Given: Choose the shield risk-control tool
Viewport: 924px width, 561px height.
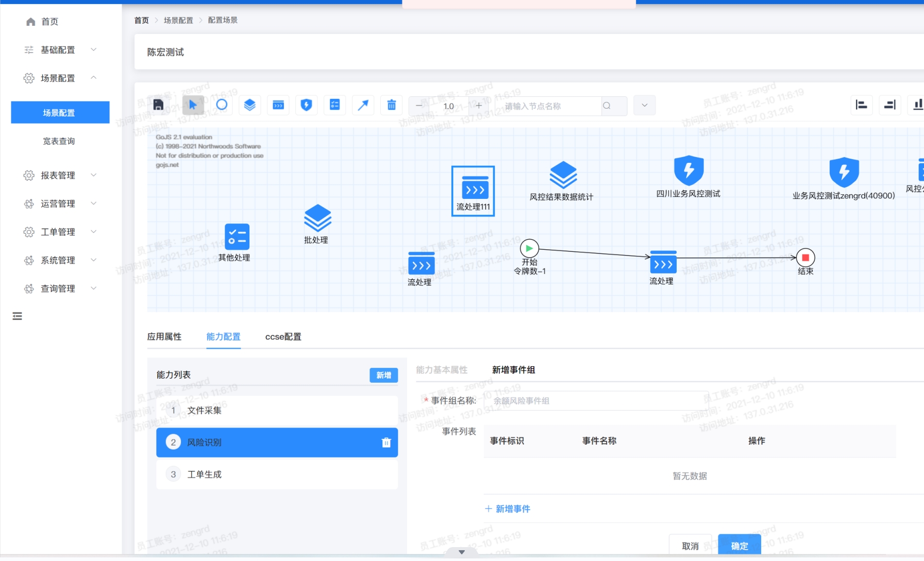Looking at the screenshot, I should (x=307, y=105).
